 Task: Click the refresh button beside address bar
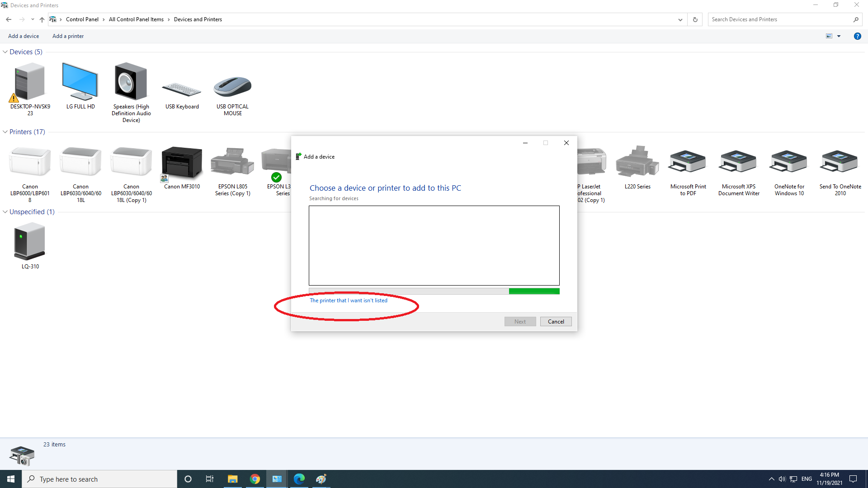[695, 19]
